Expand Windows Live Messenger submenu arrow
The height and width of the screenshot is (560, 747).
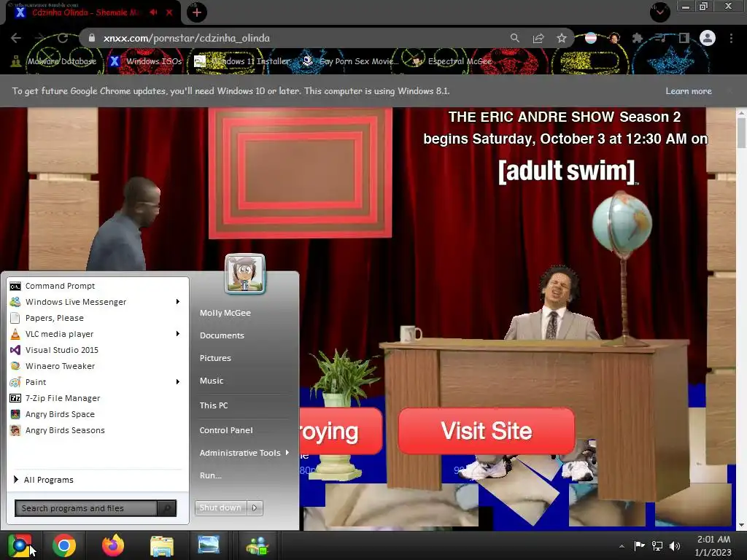coord(178,301)
